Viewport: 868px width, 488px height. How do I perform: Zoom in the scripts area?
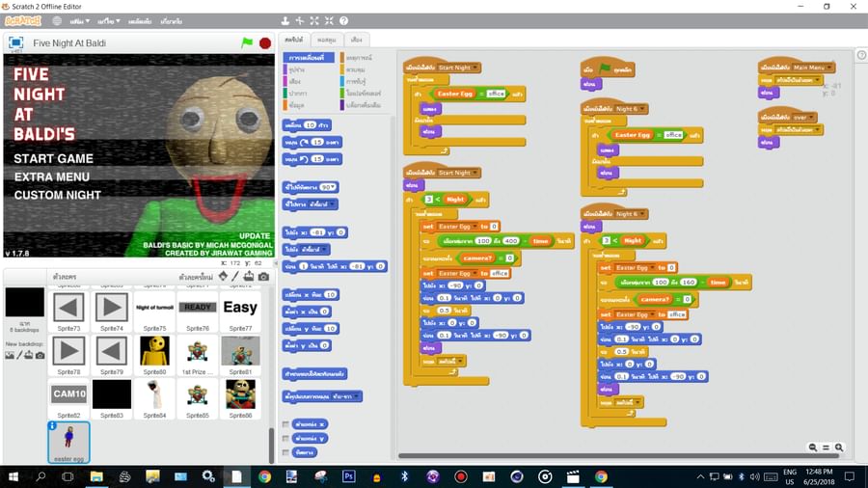click(839, 447)
